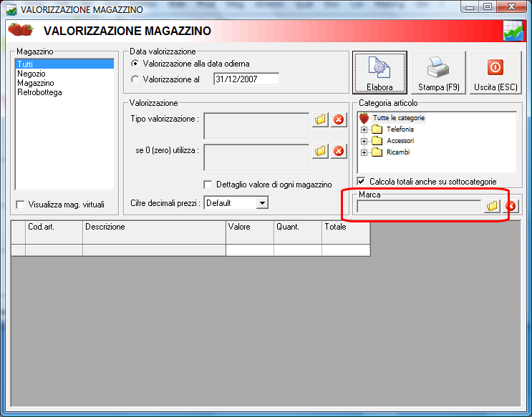This screenshot has height=417, width=532.
Task: Expand the Accessori category
Action: [364, 141]
